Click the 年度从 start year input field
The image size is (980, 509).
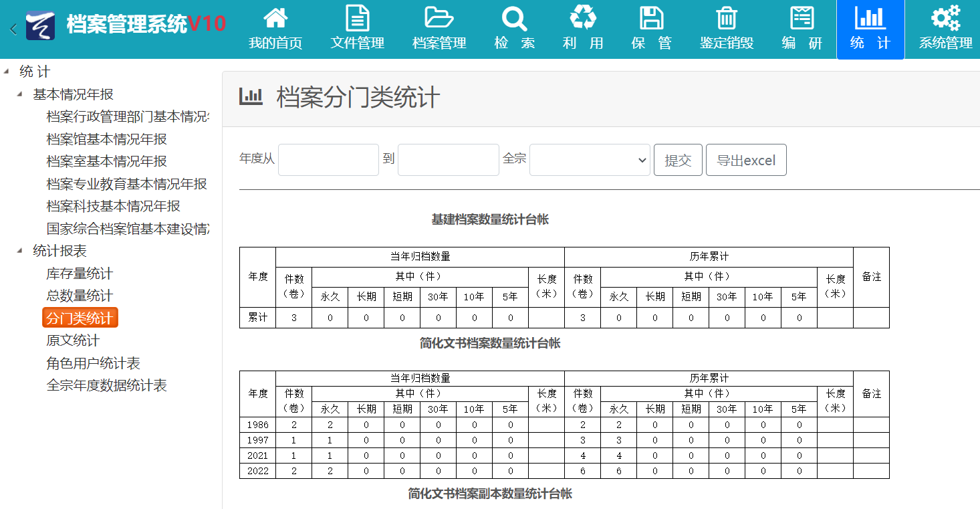coord(328,161)
